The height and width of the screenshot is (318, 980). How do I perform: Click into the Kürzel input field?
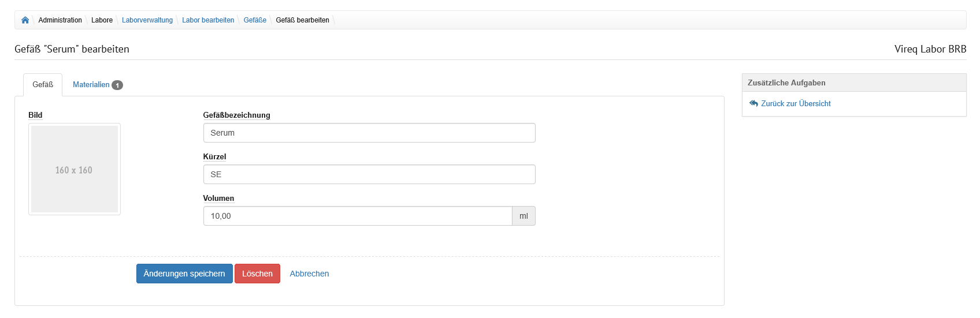(x=369, y=174)
